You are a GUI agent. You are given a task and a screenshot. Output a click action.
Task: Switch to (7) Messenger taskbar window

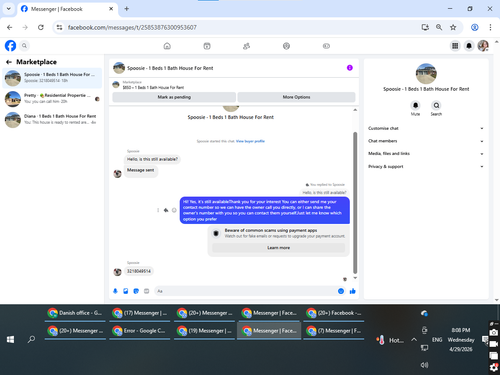coord(334,331)
